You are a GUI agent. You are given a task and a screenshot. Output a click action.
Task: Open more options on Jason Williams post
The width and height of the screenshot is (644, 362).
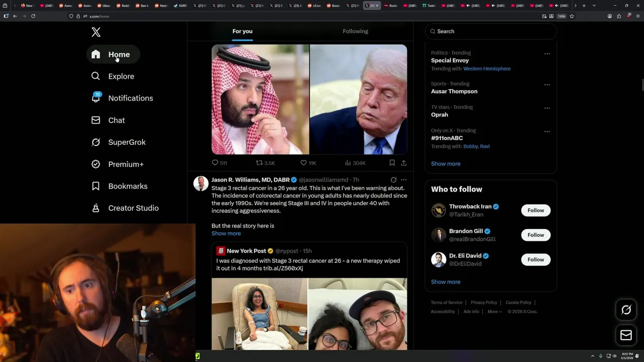[404, 179]
